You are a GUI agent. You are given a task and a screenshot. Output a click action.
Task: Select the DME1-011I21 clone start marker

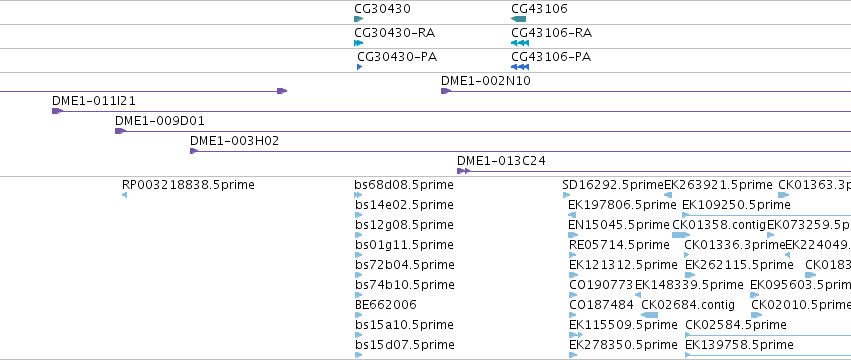(x=57, y=111)
